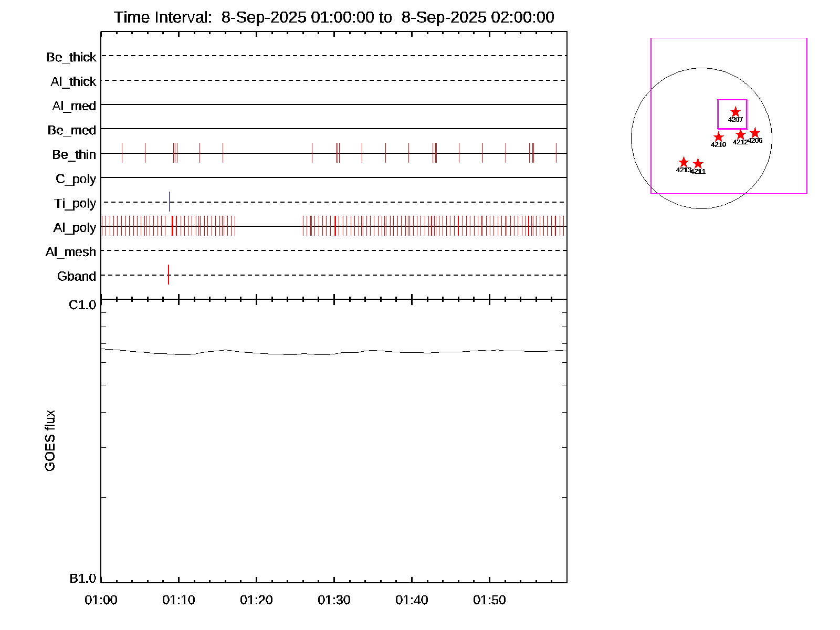840x630 pixels.
Task: Click the red star above label 4210
Action: (x=719, y=137)
